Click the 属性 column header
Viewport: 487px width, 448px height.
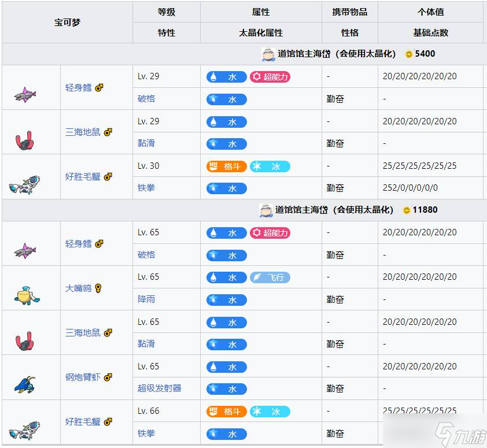point(261,12)
